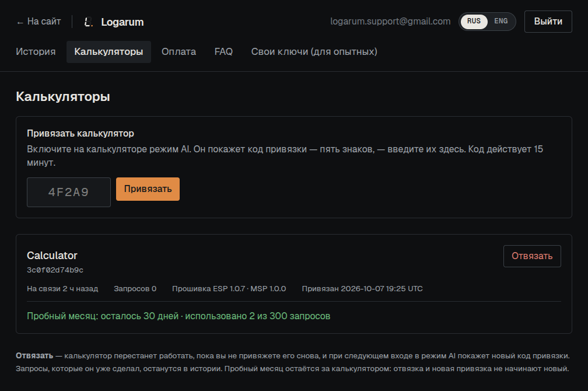Click the 'Прошивка ESP 1.0.7 · MSP 1.0.0' text

click(229, 288)
